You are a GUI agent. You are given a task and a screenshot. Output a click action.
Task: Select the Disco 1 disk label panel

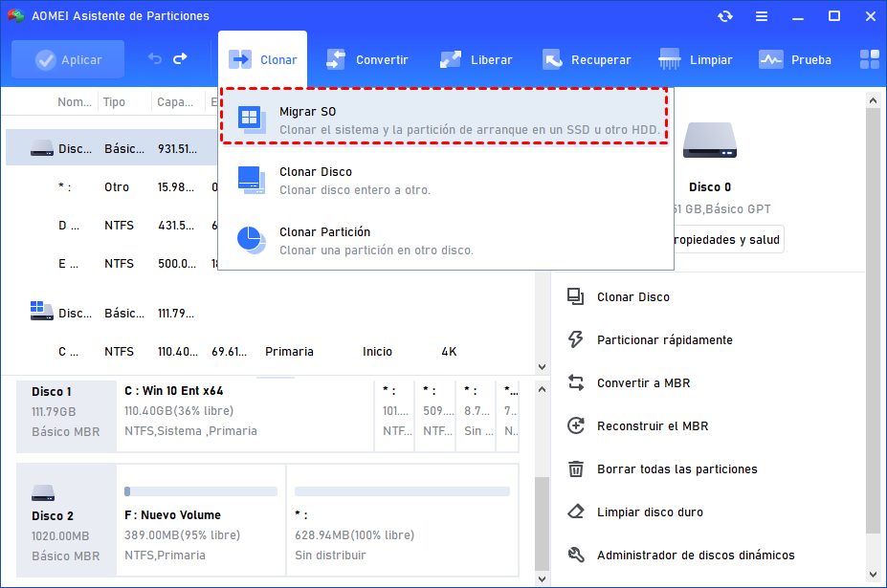coord(66,416)
